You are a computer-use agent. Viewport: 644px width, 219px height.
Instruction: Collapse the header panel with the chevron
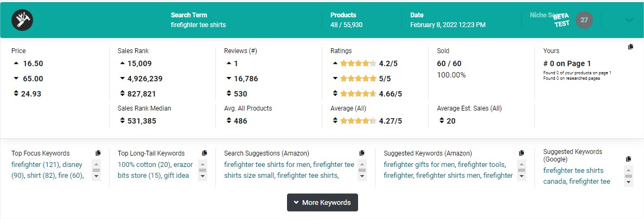(x=629, y=20)
